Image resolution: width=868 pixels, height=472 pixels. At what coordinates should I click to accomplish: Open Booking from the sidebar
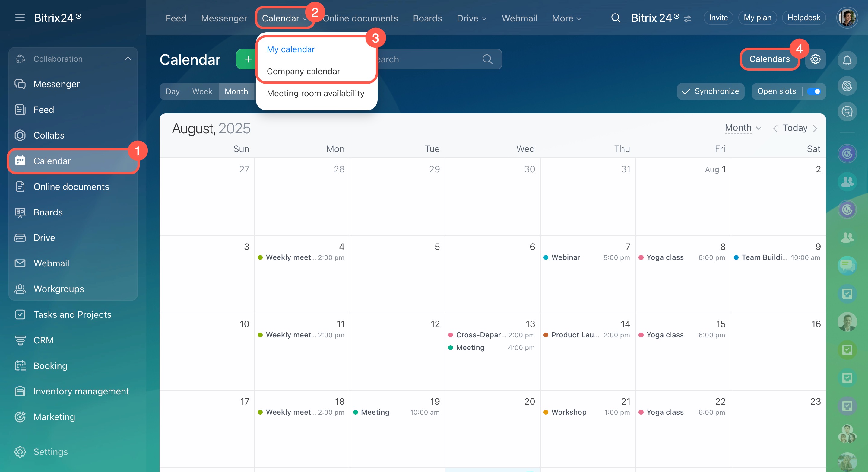(50, 365)
